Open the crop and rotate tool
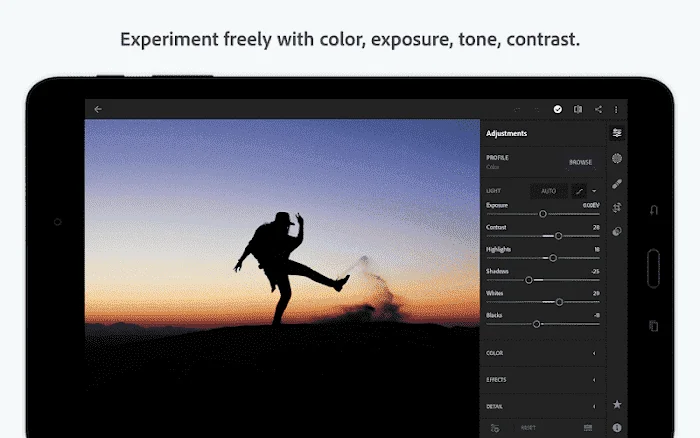Image resolution: width=700 pixels, height=438 pixels. (x=617, y=208)
